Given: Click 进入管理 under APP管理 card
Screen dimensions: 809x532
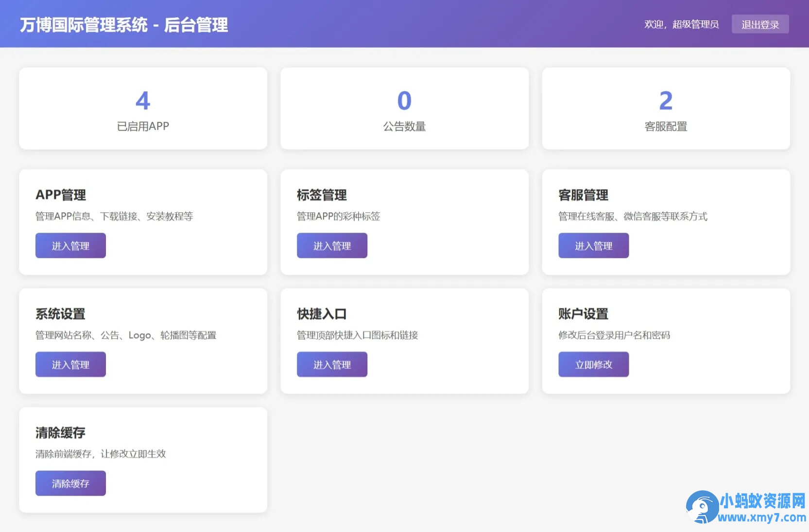Looking at the screenshot, I should tap(70, 245).
